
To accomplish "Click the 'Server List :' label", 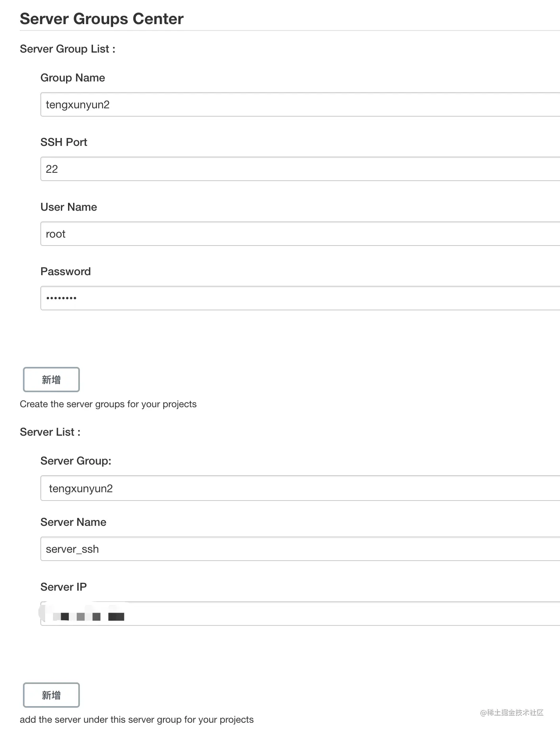I will tap(50, 432).
